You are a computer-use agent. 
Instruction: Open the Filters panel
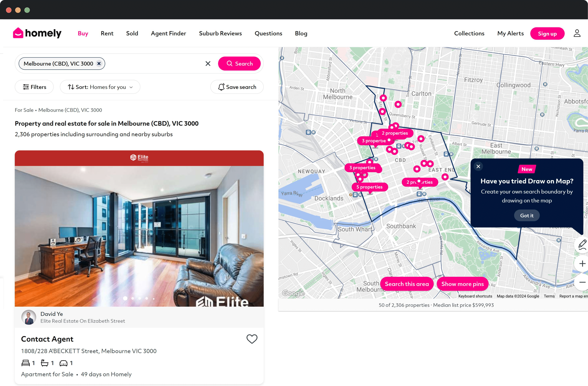[x=34, y=87]
